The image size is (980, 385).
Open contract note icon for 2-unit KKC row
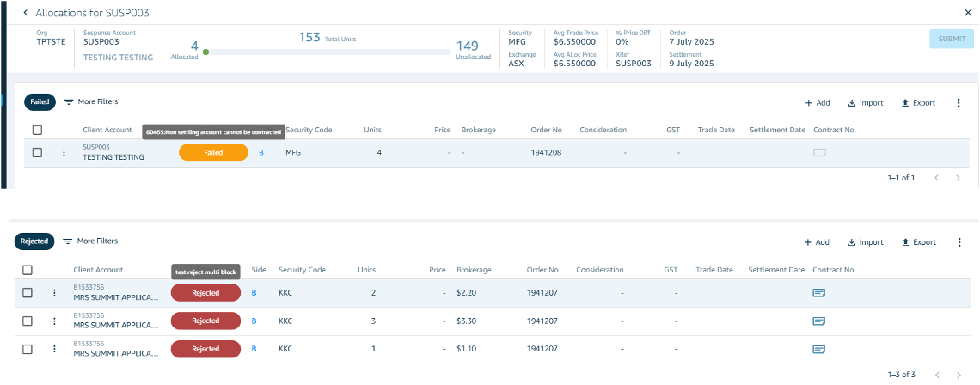[819, 293]
